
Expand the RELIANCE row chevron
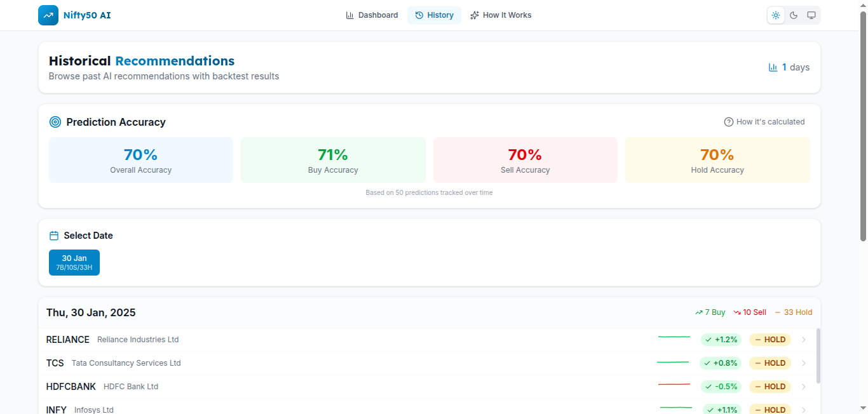(804, 340)
